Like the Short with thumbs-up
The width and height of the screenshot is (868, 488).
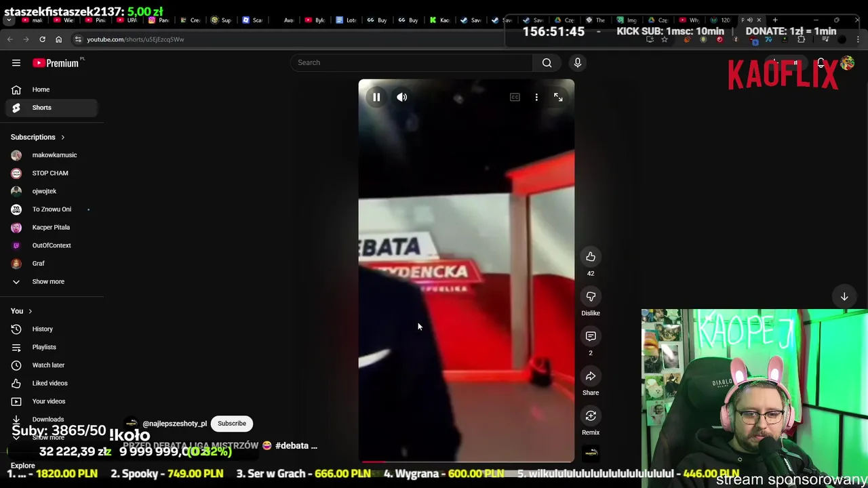pyautogui.click(x=591, y=257)
